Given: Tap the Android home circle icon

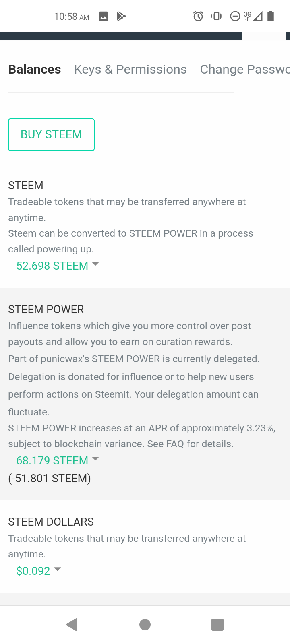Looking at the screenshot, I should coord(145,625).
